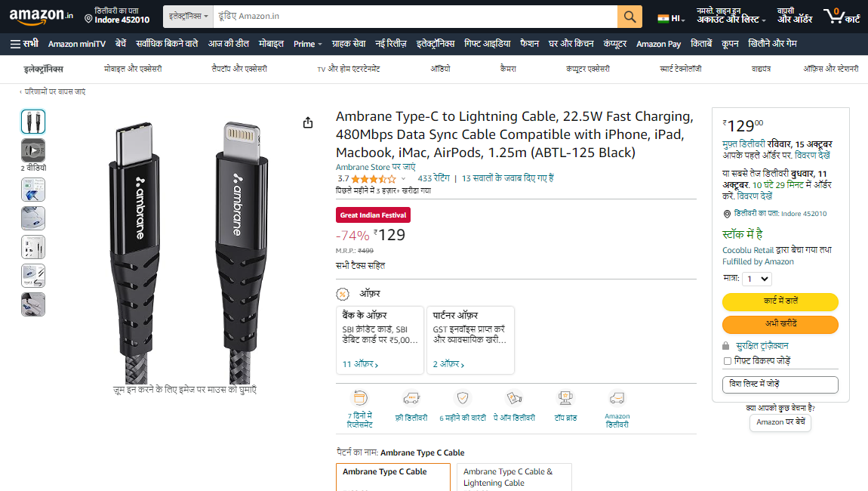Select Ambrane Type C Cable & Lightening Cable option

tap(514, 477)
